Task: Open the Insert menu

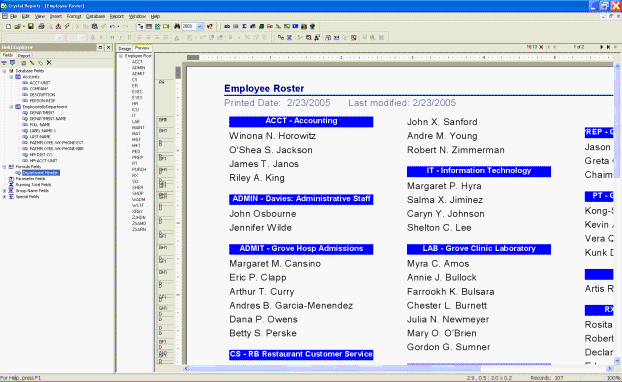Action: 56,16
